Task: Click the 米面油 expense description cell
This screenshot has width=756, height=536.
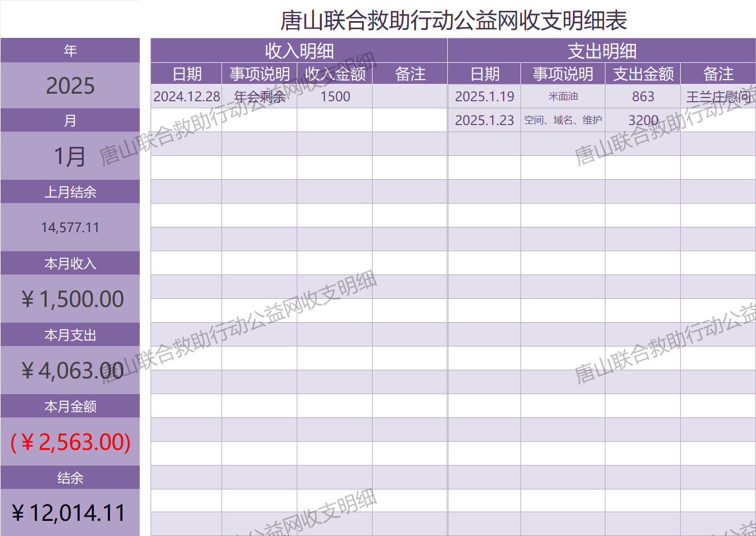Action: click(563, 96)
